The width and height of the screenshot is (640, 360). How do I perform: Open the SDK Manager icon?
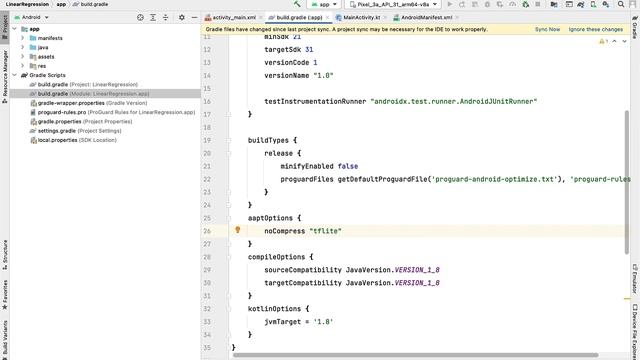tap(606, 4)
